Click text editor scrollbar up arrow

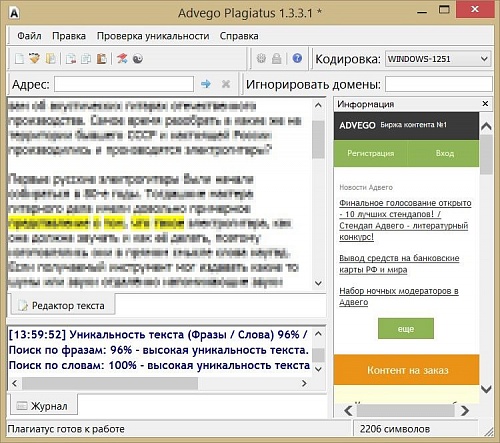tap(318, 106)
